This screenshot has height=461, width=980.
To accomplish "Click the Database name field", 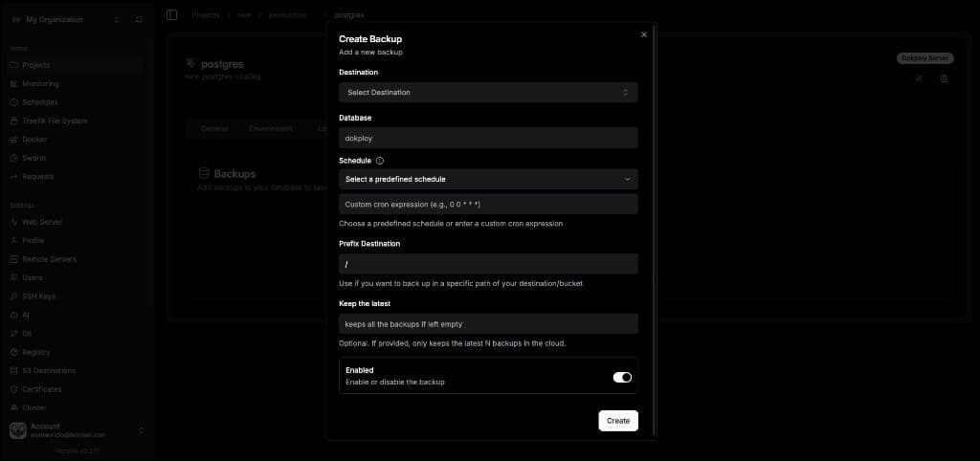I will point(488,138).
